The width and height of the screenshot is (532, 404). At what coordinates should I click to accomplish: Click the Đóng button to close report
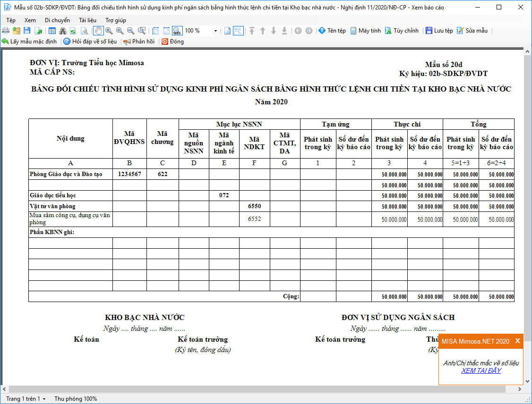coord(173,42)
